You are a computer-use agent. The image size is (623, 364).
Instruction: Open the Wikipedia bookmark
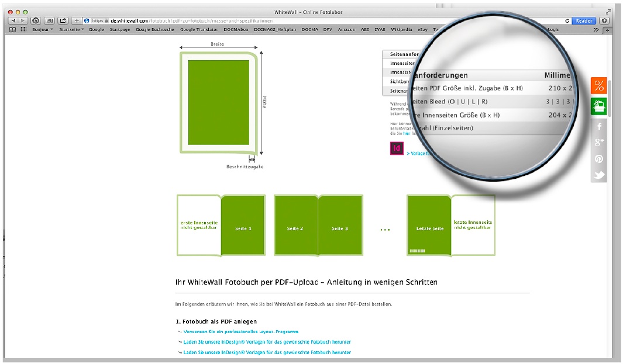(401, 29)
